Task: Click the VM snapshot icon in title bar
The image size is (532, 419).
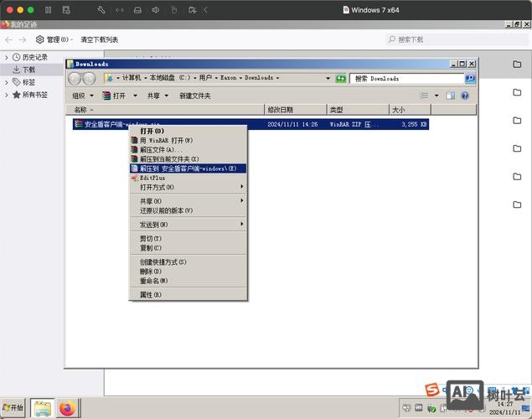Action: click(66, 10)
